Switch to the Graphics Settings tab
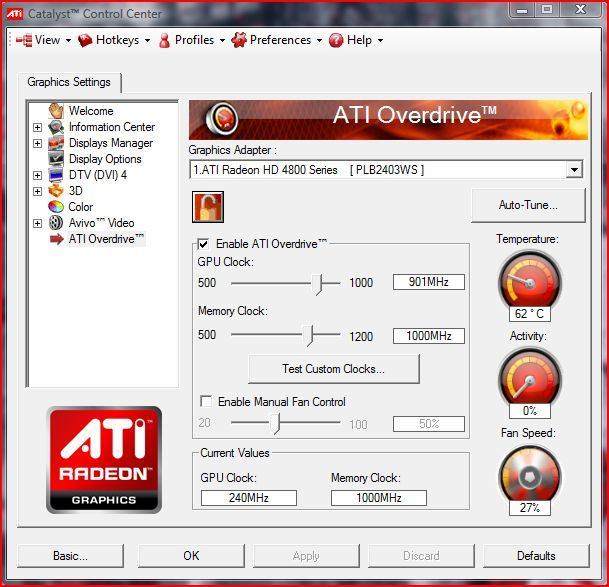This screenshot has width=609, height=587. 69,82
